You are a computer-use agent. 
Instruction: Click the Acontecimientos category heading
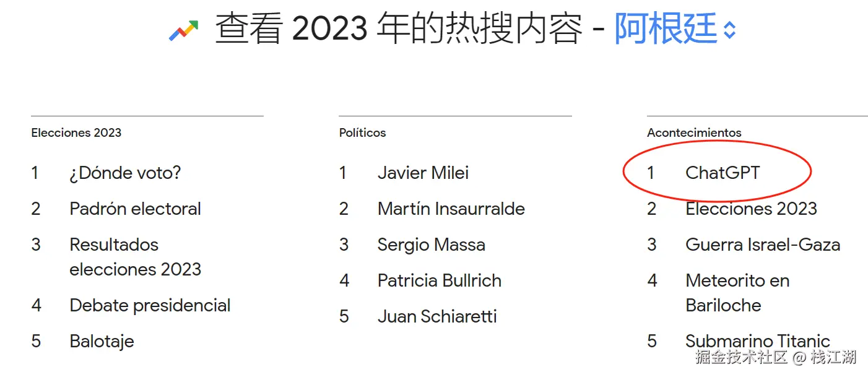(694, 132)
